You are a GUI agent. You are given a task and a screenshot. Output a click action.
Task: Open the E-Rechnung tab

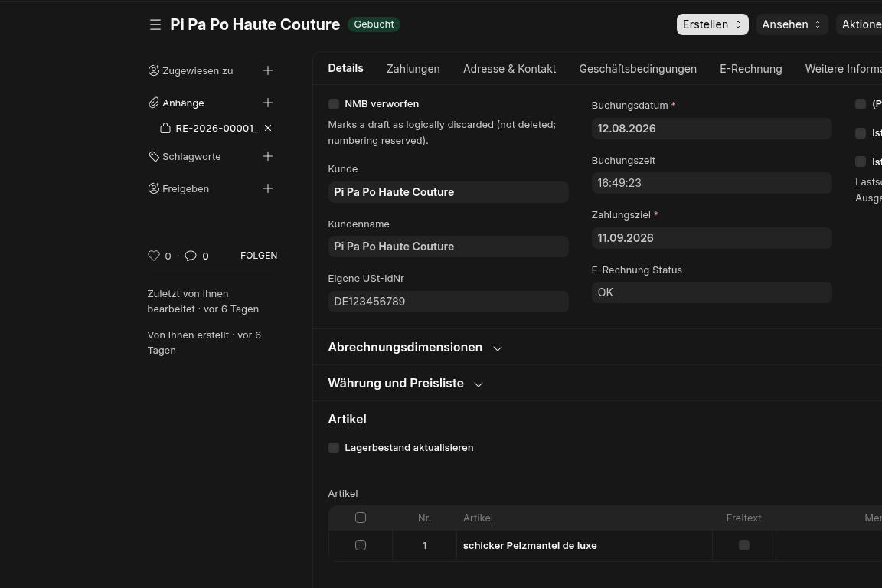tap(750, 69)
